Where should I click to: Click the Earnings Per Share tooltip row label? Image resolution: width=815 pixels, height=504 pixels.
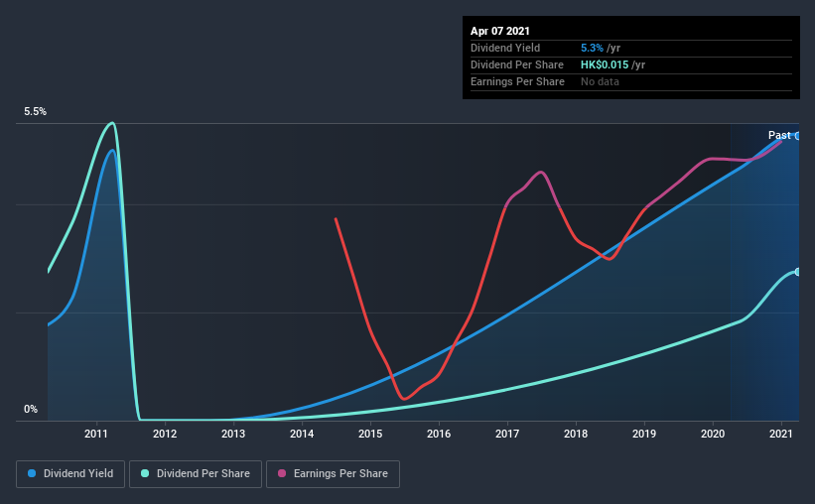[x=517, y=81]
